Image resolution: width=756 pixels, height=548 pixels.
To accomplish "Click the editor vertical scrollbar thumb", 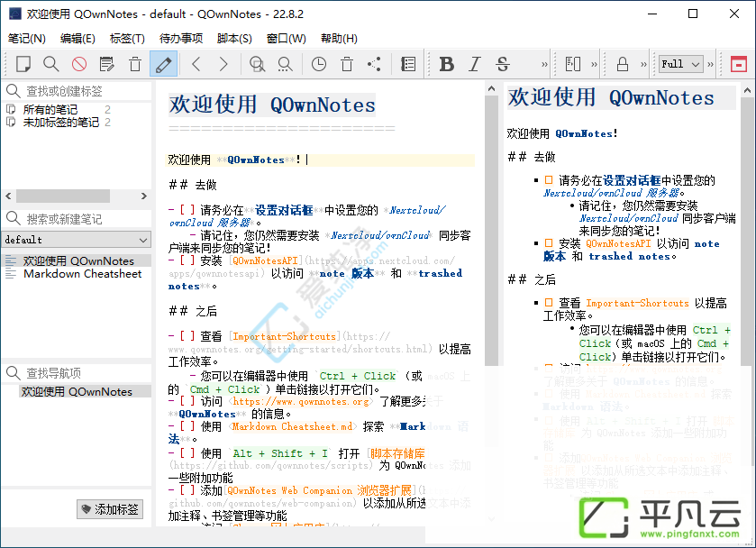I will coord(491,231).
